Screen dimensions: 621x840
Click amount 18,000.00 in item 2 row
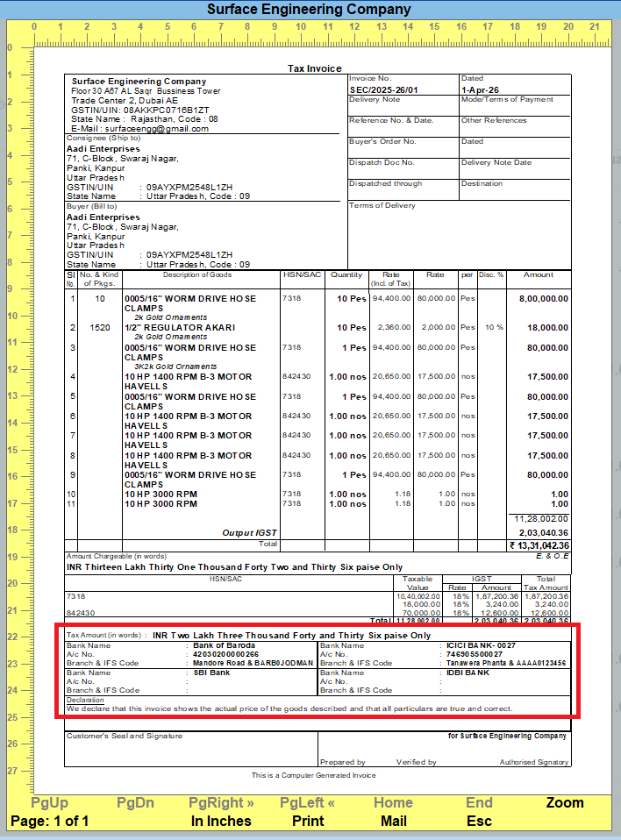(547, 327)
